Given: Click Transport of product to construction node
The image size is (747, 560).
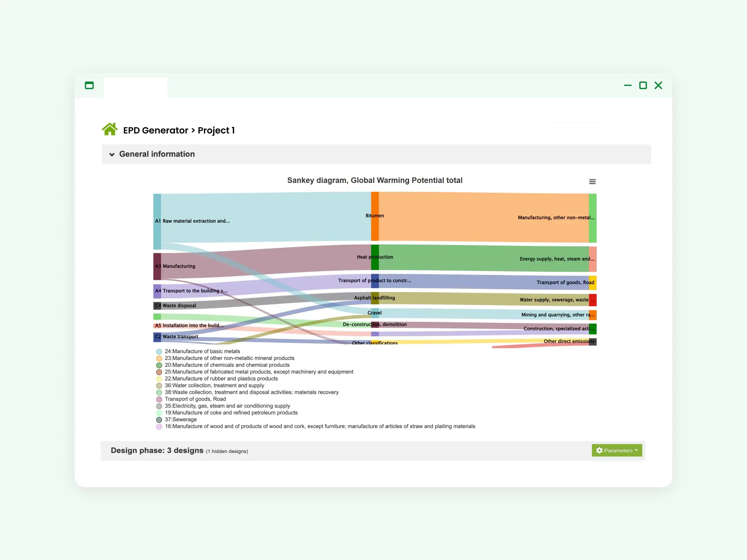Looking at the screenshot, I should click(375, 281).
